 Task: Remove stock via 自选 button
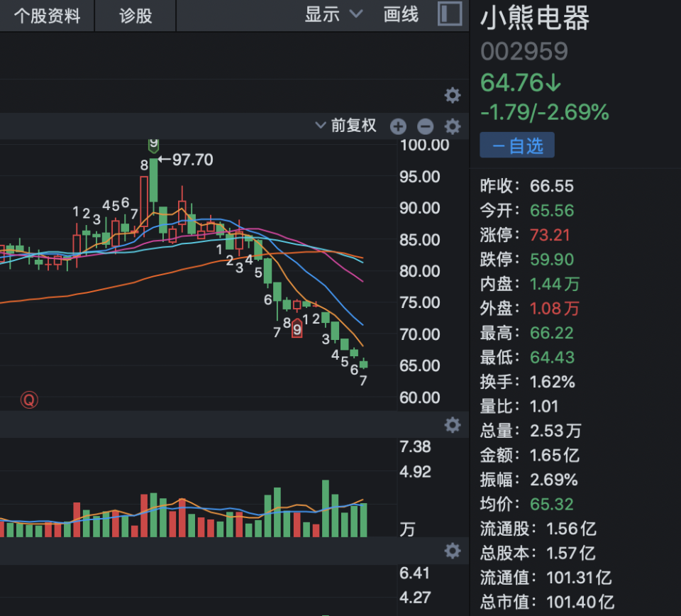[517, 145]
